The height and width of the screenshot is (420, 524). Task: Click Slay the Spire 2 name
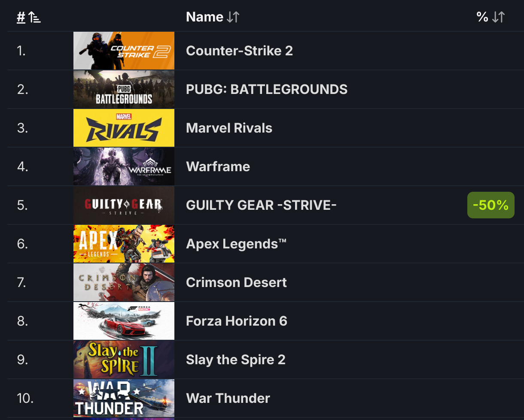tap(236, 360)
